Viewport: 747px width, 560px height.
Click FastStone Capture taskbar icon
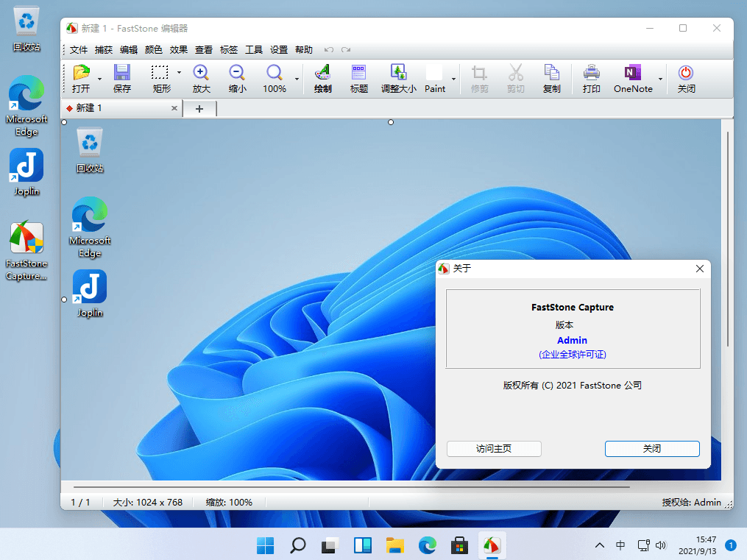[492, 545]
